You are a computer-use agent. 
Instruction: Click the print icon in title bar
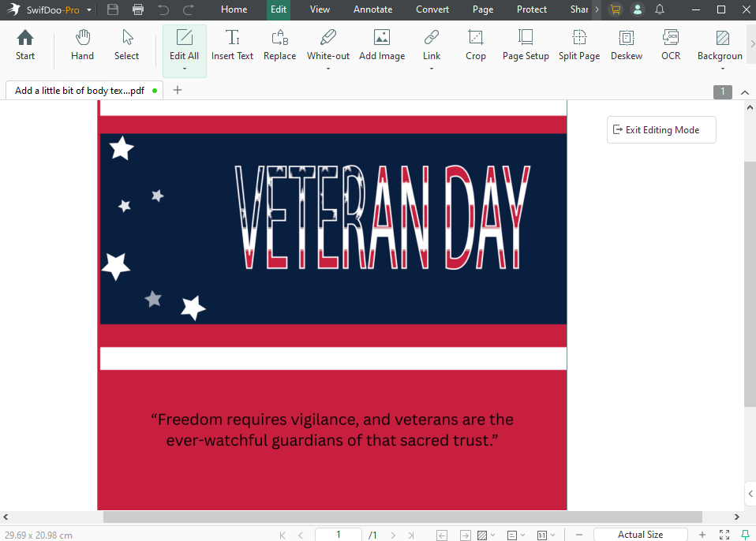pos(138,9)
